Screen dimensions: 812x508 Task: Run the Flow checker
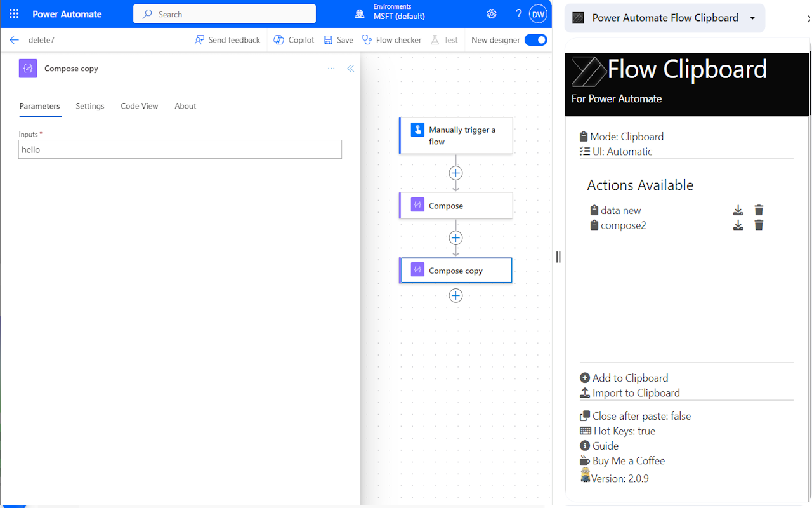pyautogui.click(x=391, y=39)
